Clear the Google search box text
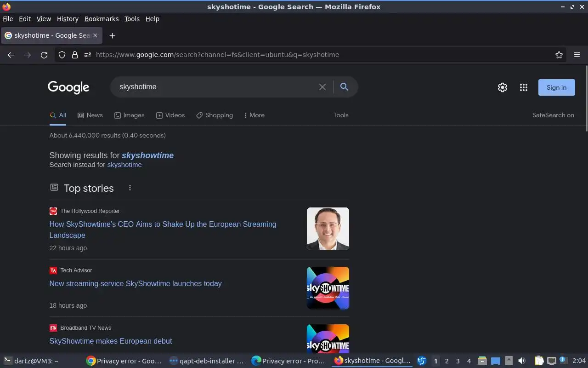Screen dimensions: 588x368 (x=322, y=87)
